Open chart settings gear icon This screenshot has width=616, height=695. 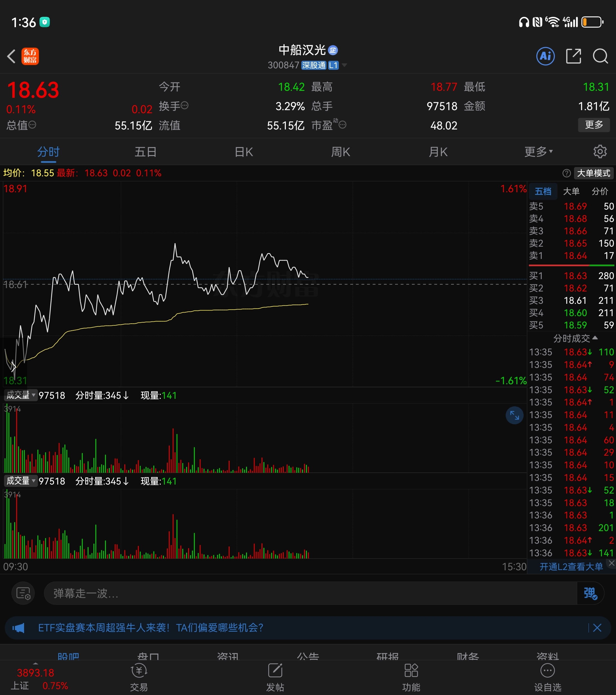tap(600, 152)
